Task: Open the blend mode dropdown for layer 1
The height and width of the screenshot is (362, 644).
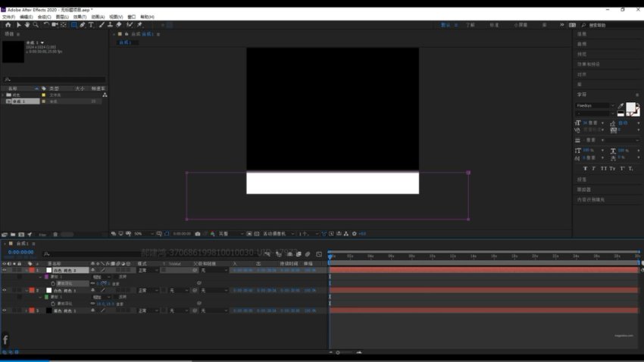Action: pos(148,270)
